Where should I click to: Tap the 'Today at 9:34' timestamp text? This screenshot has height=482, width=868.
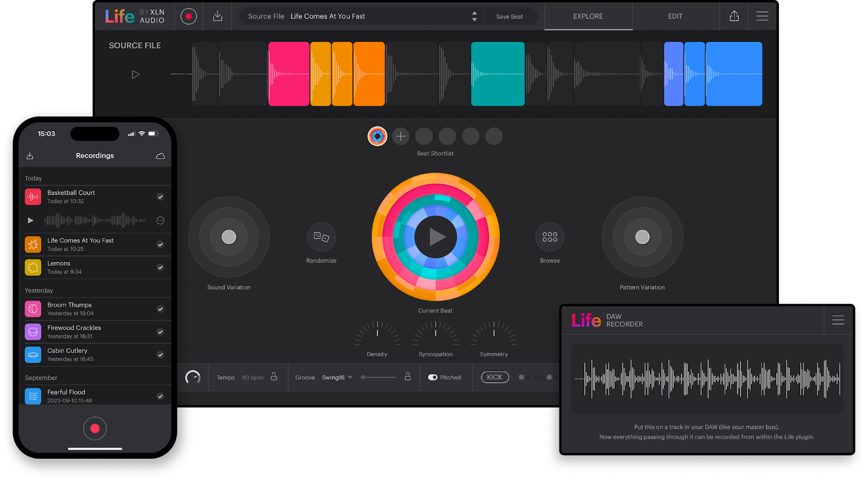[x=64, y=272]
